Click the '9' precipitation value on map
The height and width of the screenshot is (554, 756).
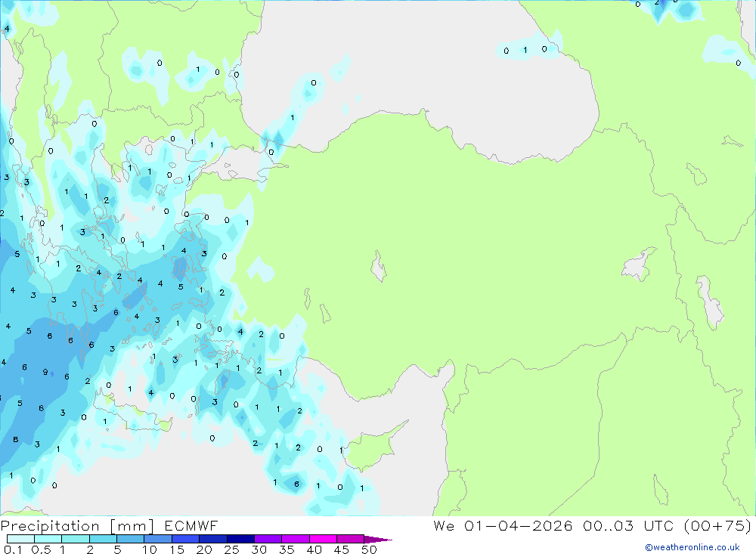45,372
